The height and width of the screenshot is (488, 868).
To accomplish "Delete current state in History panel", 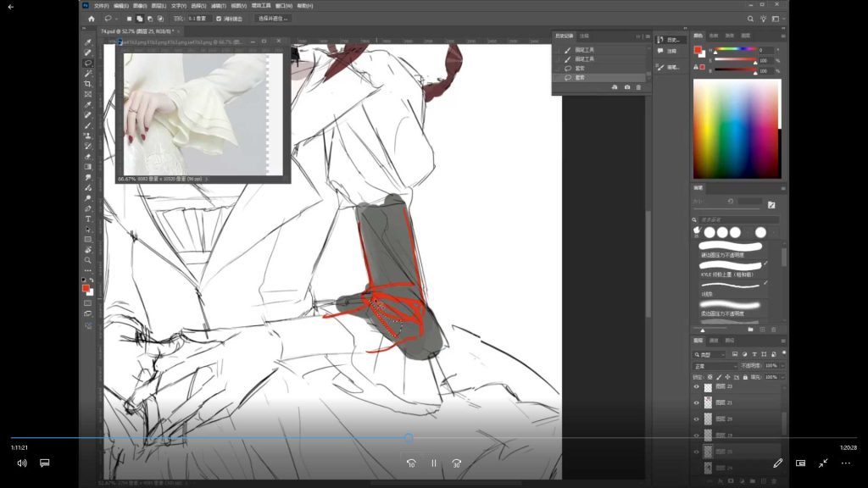I will 638,87.
